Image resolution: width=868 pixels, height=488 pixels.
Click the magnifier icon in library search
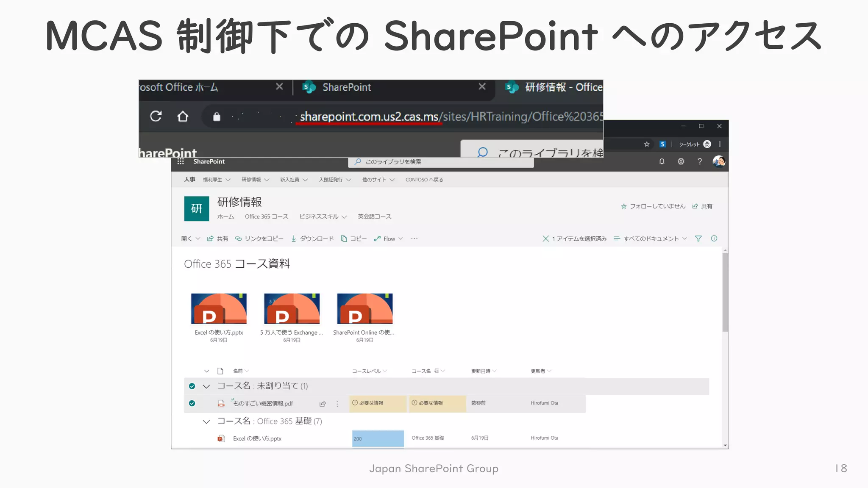[358, 161]
